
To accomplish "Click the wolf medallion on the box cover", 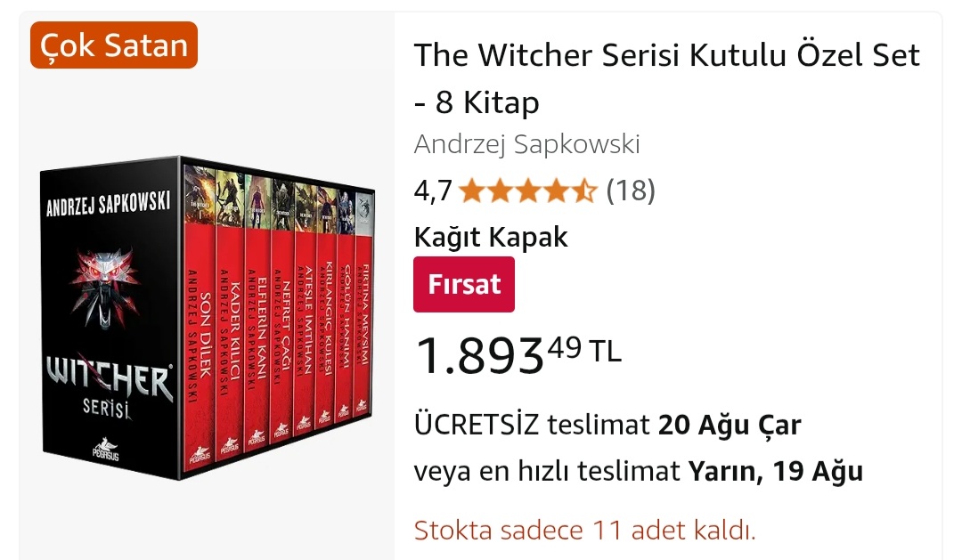I will click(x=105, y=287).
